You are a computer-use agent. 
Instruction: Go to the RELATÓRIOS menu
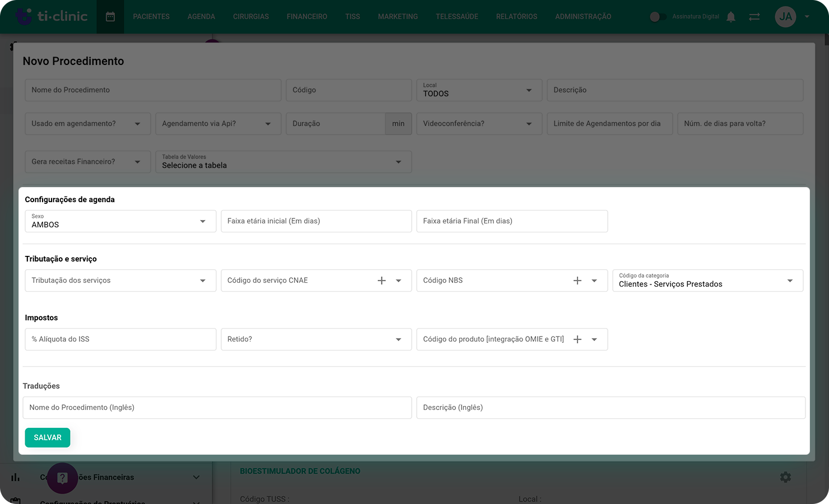[x=516, y=17]
